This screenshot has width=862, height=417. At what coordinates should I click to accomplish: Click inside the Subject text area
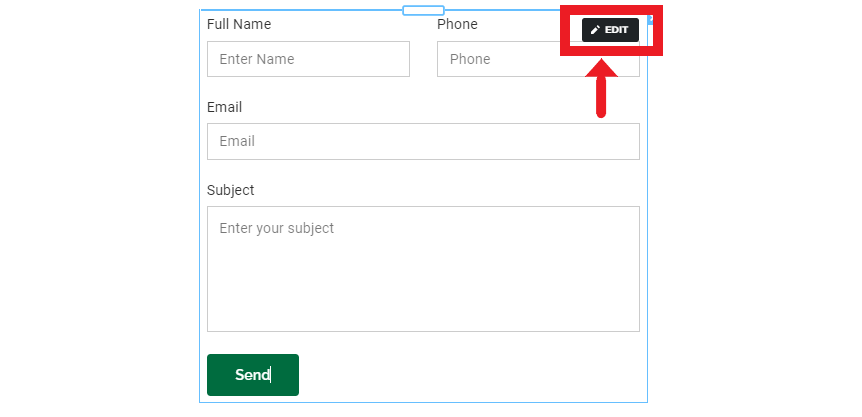click(x=423, y=269)
